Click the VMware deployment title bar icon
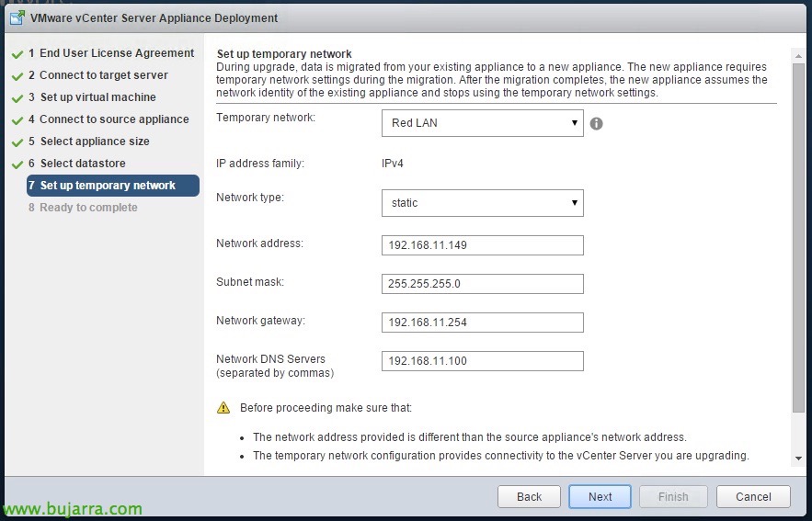Viewport: 812px width, 521px height. tap(17, 18)
